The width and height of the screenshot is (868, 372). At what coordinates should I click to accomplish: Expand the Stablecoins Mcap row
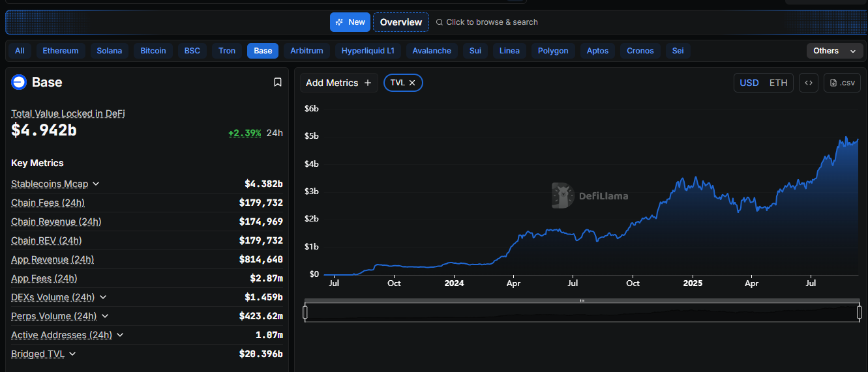[x=96, y=184]
